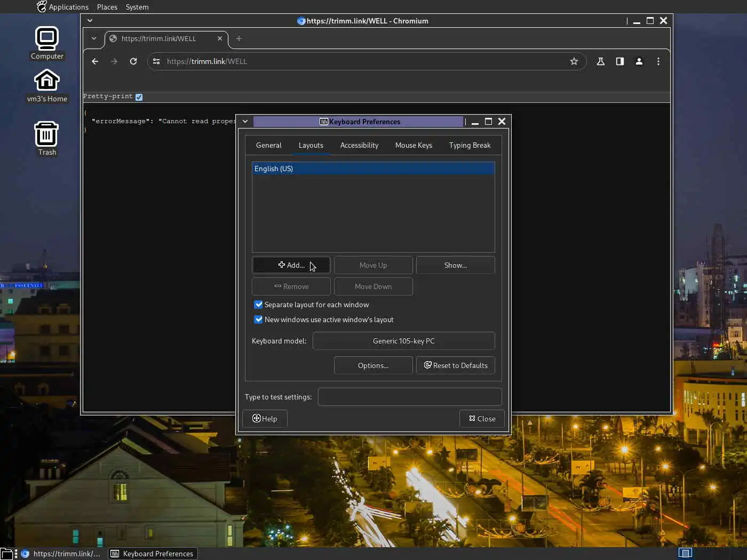747x560 pixels.
Task: Toggle New windows use active window's layout
Action: pos(258,319)
